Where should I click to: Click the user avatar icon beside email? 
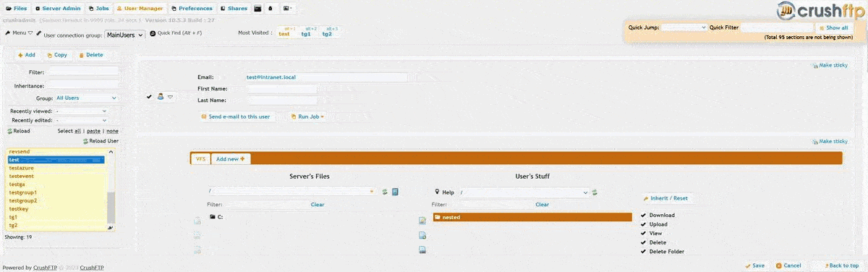[161, 96]
